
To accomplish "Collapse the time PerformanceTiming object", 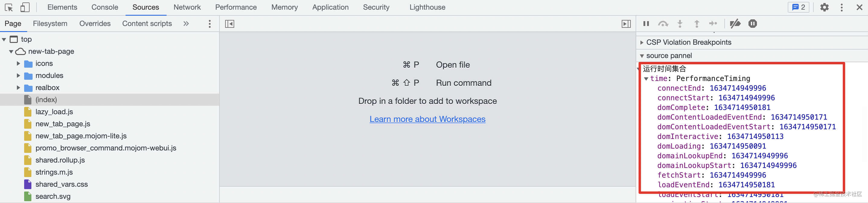I will (x=646, y=79).
